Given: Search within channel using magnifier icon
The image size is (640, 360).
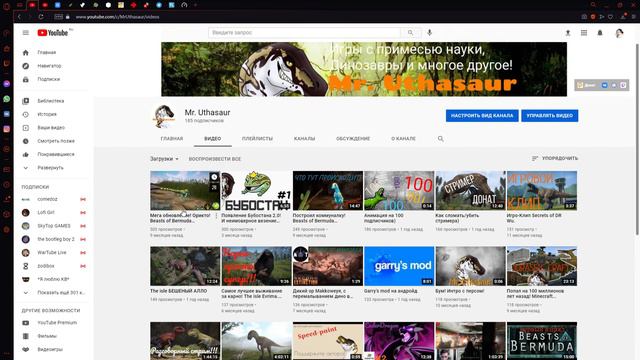Looking at the screenshot, I should coord(441,139).
